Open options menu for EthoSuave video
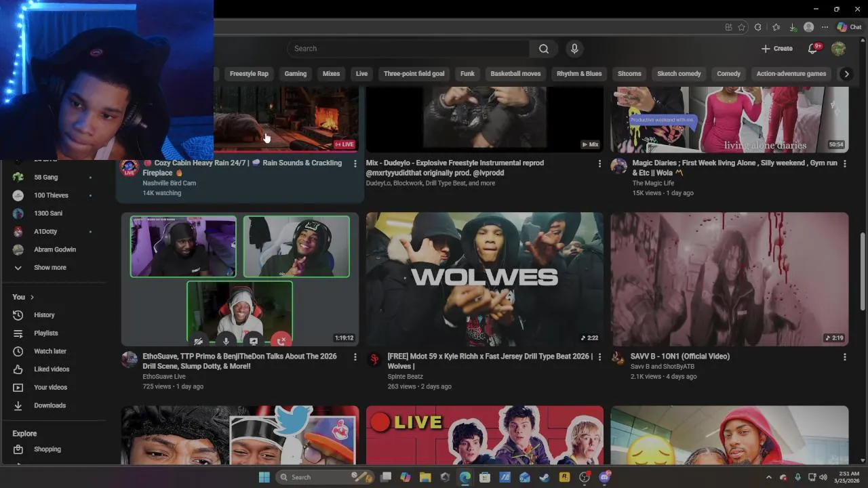Image resolution: width=868 pixels, height=488 pixels. [355, 357]
